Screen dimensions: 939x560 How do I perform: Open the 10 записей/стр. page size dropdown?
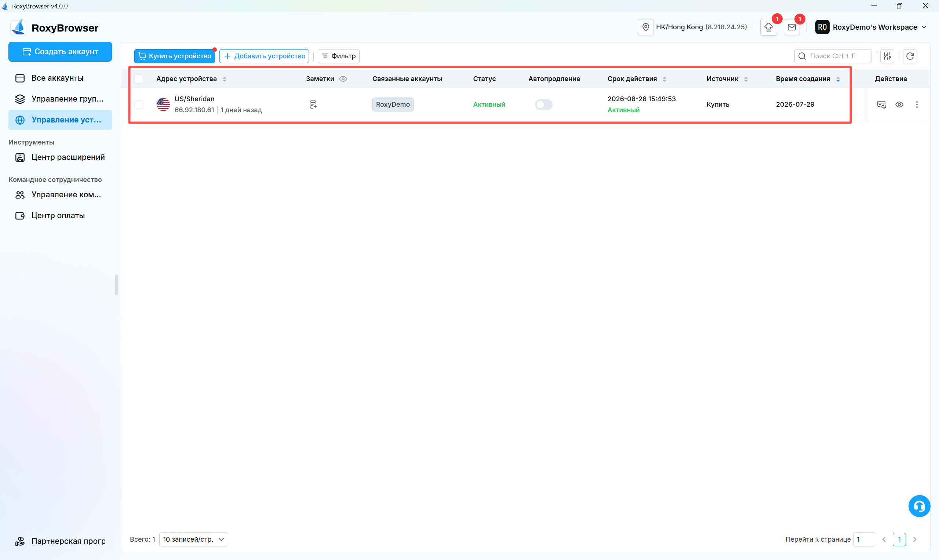(194, 539)
